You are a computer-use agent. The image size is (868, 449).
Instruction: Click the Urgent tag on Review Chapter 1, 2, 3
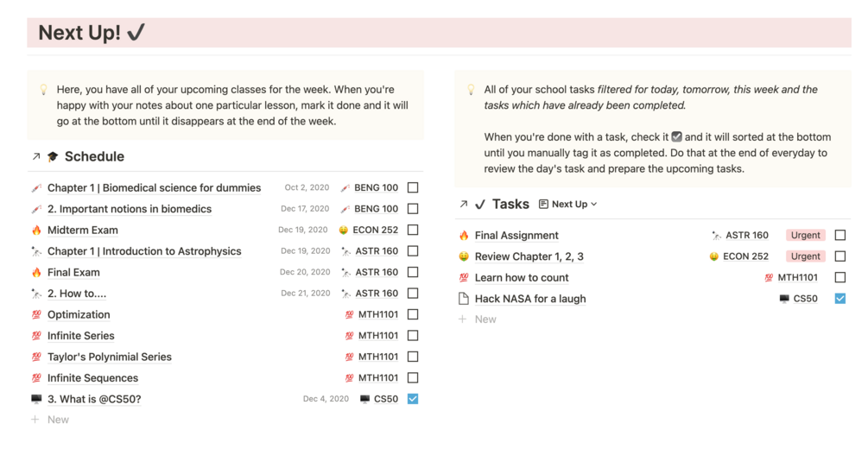point(805,256)
